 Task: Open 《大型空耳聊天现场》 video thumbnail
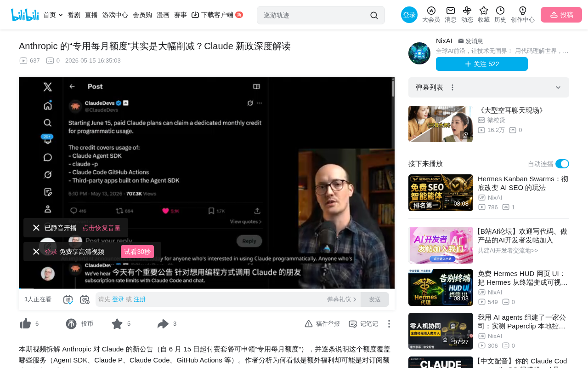click(441, 124)
